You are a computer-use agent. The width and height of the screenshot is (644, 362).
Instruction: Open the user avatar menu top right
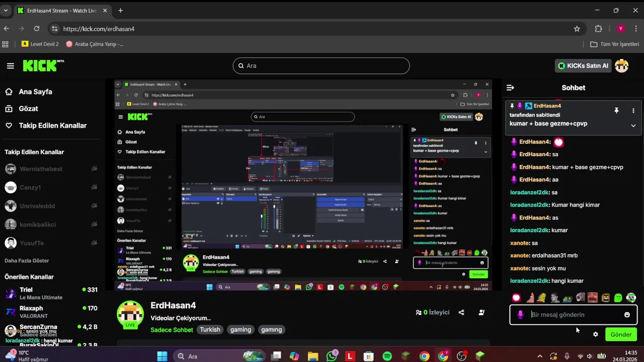pos(622,66)
